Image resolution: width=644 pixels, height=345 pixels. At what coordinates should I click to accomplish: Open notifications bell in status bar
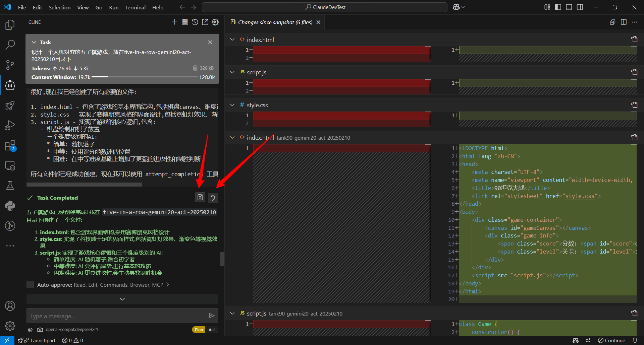coord(635,340)
